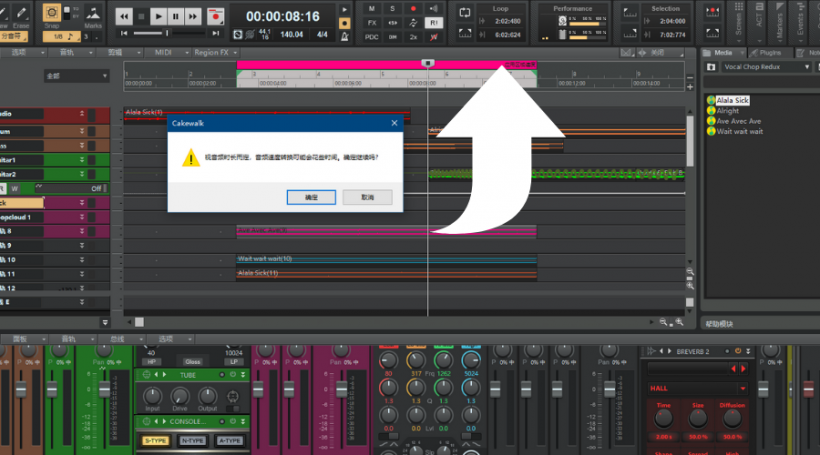Go to project start button
820x455 pixels.
(124, 33)
